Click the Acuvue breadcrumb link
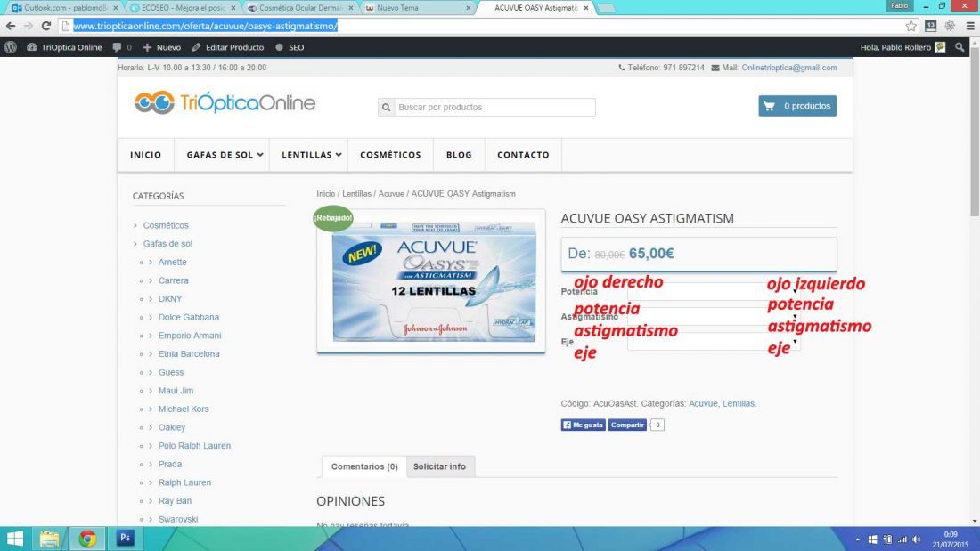Viewport: 980px width, 551px height. click(391, 194)
